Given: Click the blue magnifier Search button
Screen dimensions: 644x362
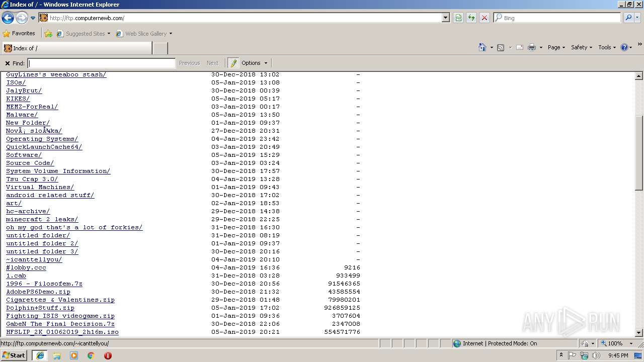Looking at the screenshot, I should pyautogui.click(x=628, y=18).
